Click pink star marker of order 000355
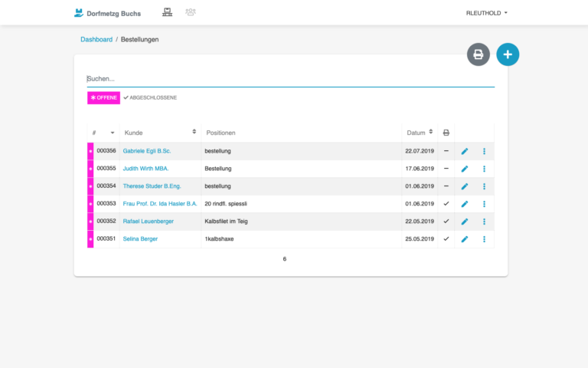 (x=90, y=169)
